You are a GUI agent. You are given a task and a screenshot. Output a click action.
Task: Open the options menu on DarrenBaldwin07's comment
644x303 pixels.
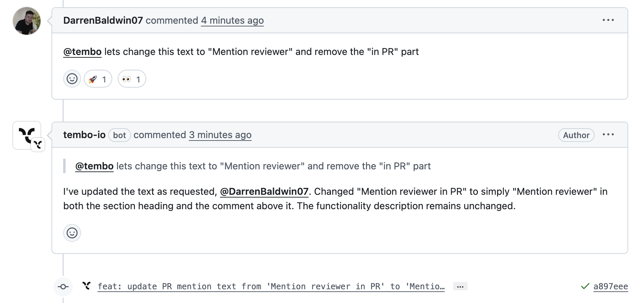tap(609, 20)
